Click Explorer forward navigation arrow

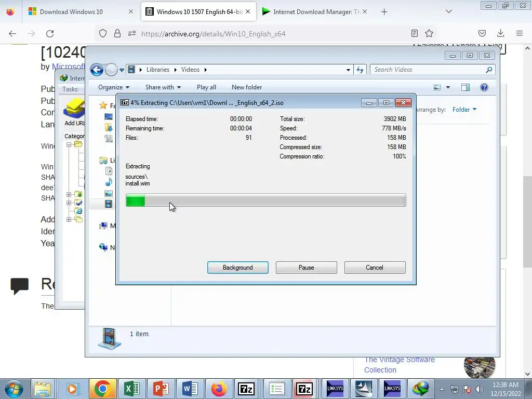(111, 70)
